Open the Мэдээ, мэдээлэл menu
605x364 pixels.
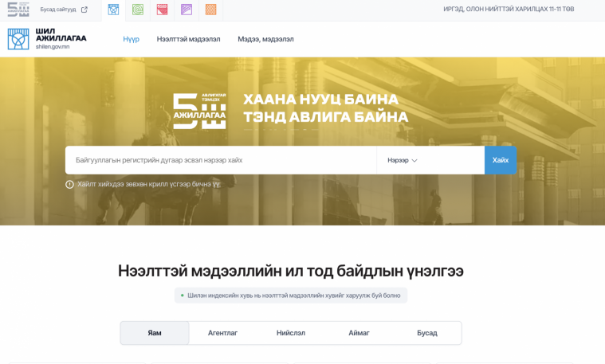click(x=265, y=39)
